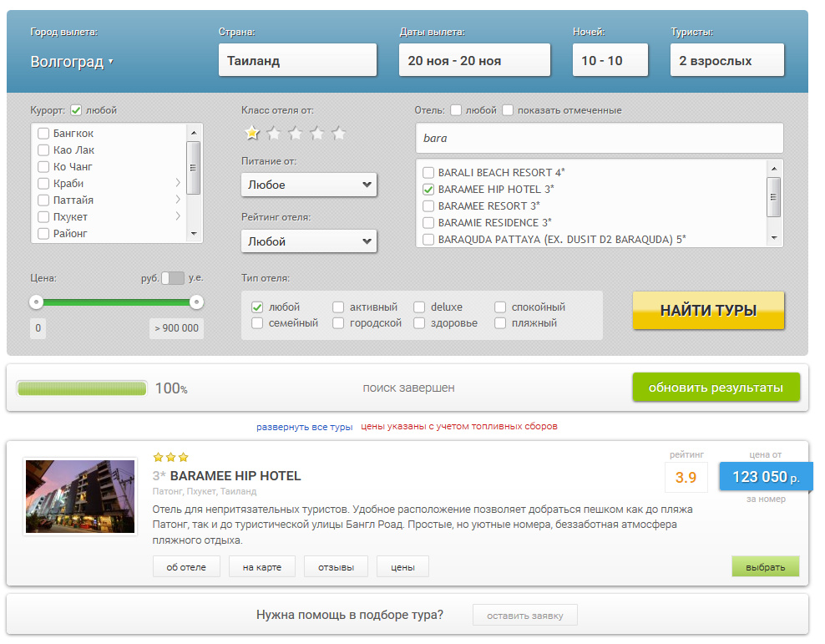Open the об отеле tab
Screen dimensions: 825x644
(x=186, y=567)
